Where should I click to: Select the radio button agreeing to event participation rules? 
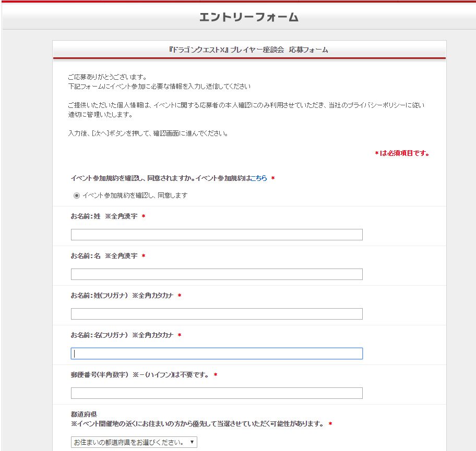click(x=77, y=196)
